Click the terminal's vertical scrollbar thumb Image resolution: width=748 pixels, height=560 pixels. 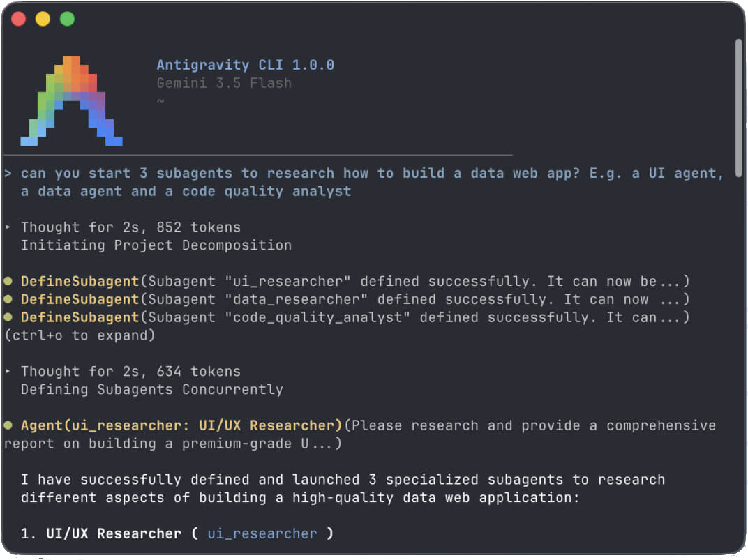[738, 107]
